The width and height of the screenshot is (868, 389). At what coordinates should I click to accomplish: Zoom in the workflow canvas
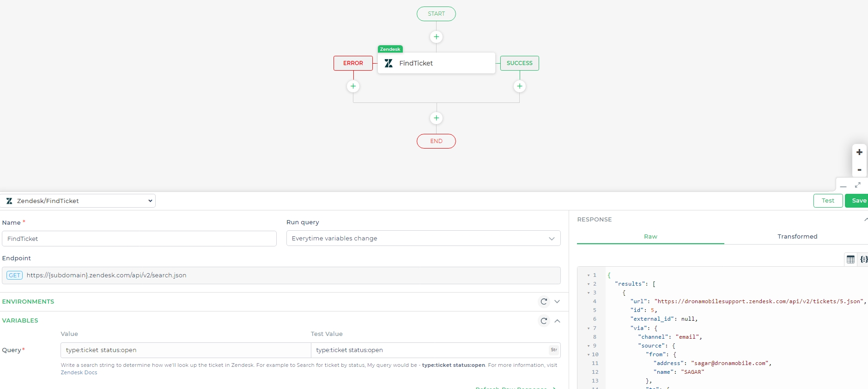coord(859,152)
